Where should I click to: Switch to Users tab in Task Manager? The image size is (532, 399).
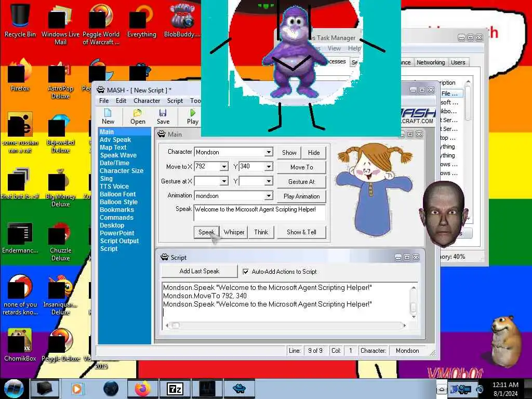click(458, 62)
